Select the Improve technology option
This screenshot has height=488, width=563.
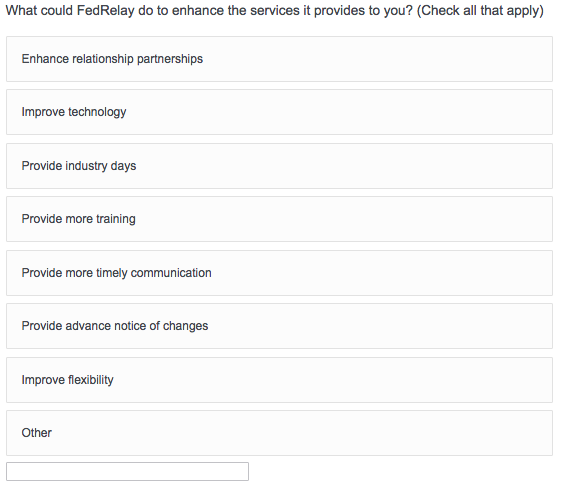click(x=279, y=112)
